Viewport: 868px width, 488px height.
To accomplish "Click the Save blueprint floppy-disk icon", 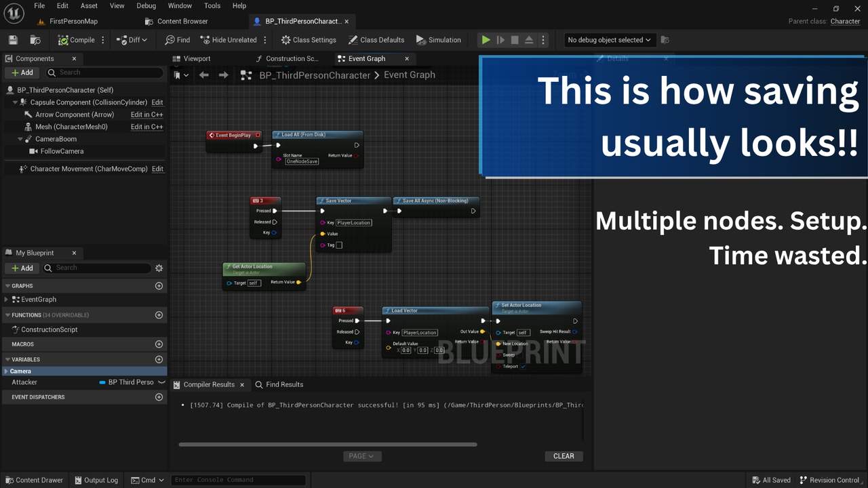I will coord(14,40).
